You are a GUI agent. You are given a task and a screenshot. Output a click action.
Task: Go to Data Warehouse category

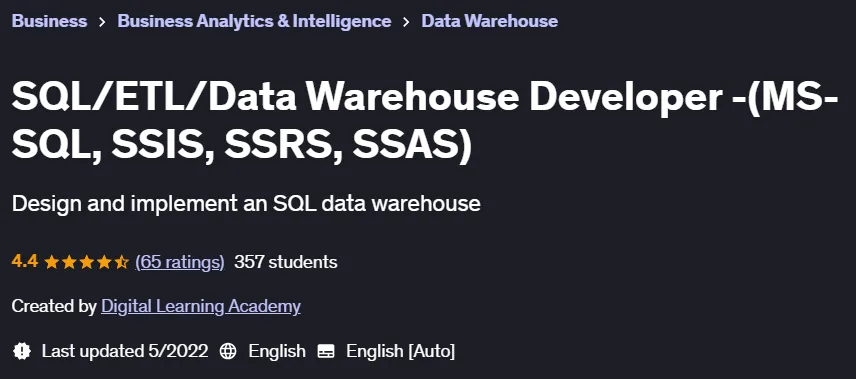[x=490, y=21]
